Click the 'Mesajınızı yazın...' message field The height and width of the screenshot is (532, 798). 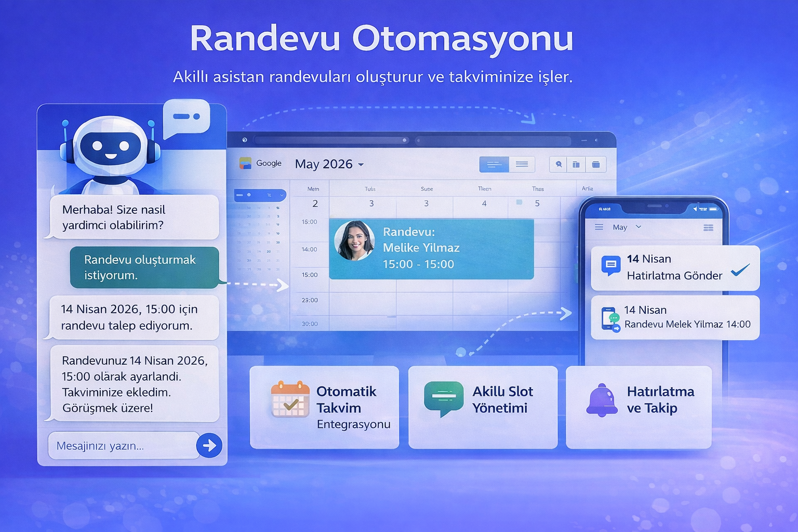pos(124,446)
